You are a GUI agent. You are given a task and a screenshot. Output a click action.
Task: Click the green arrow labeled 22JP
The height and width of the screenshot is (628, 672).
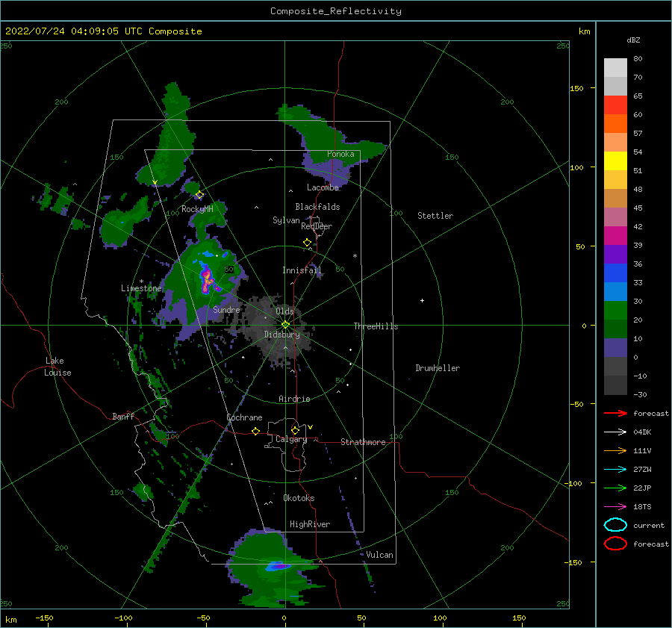[x=615, y=488]
